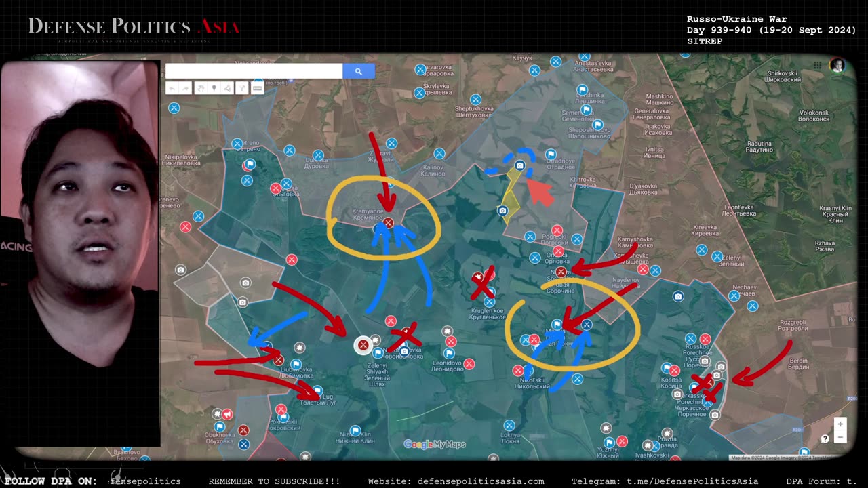Click the blue flag marker at Leshinka

click(582, 90)
